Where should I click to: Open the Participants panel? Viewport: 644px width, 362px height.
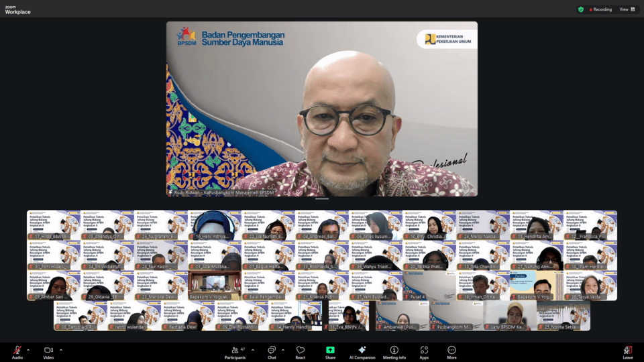pyautogui.click(x=235, y=351)
